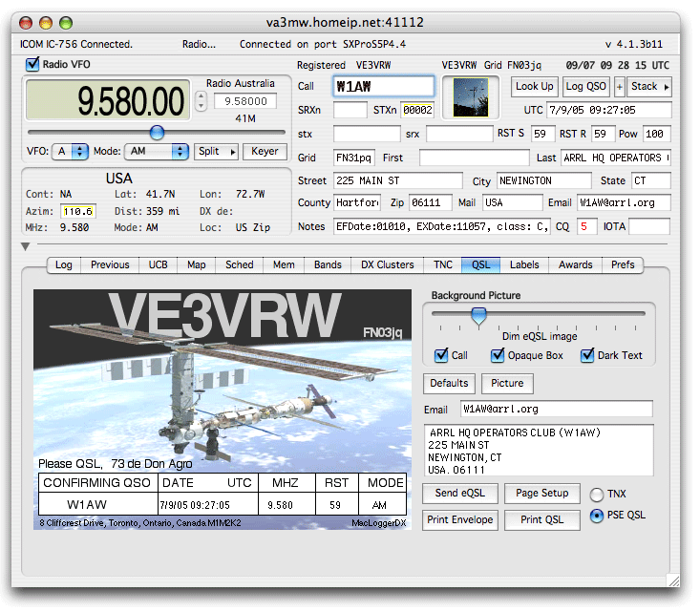Click the Print Envelope button
This screenshot has height=612, width=700.
458,519
